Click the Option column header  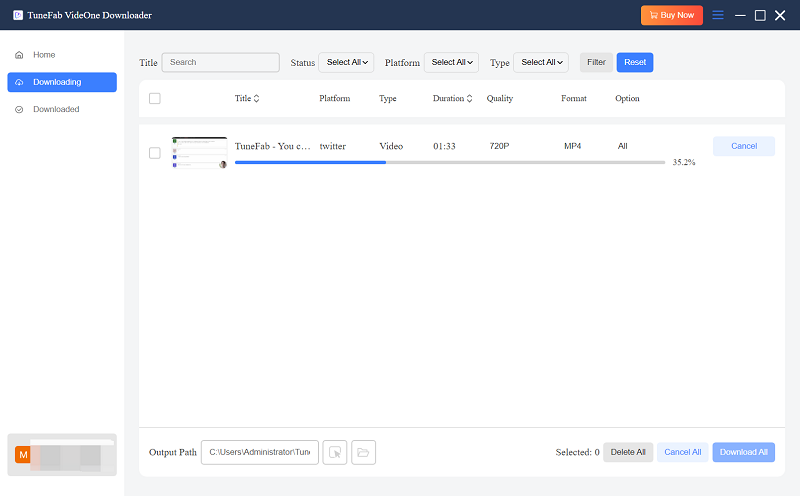627,98
